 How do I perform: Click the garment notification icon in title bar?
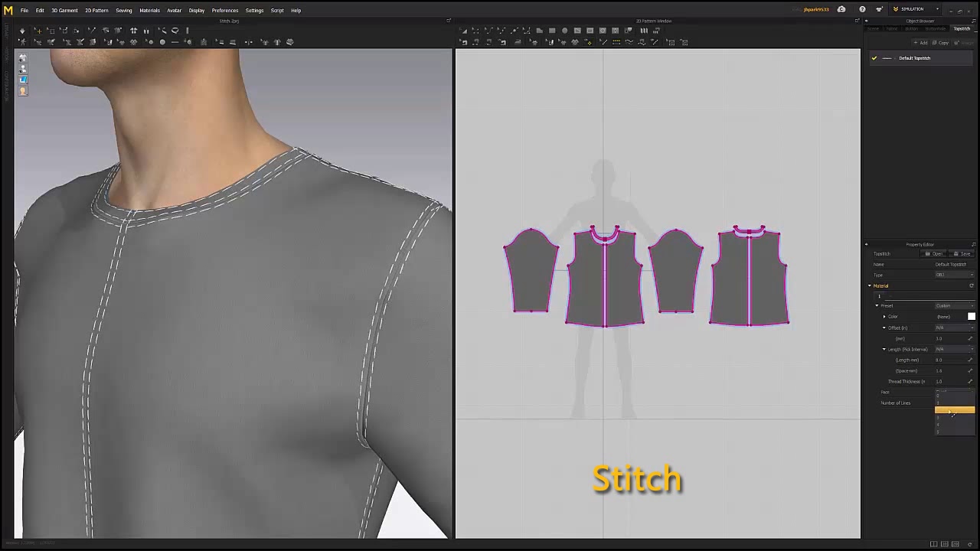[879, 9]
